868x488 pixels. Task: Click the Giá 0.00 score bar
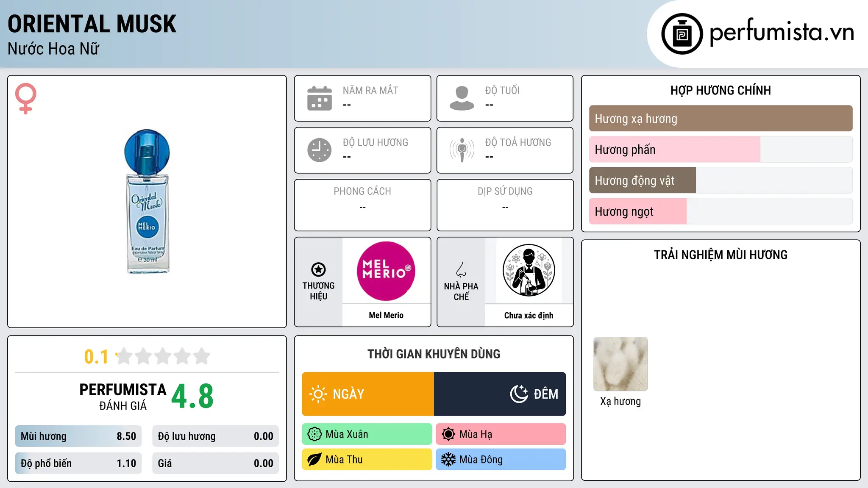216,463
